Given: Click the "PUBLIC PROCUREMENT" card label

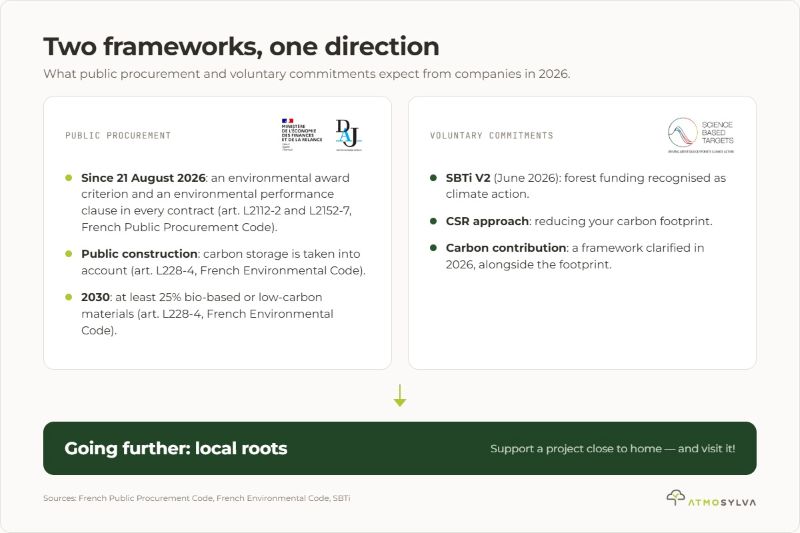Looking at the screenshot, I should coord(118,135).
